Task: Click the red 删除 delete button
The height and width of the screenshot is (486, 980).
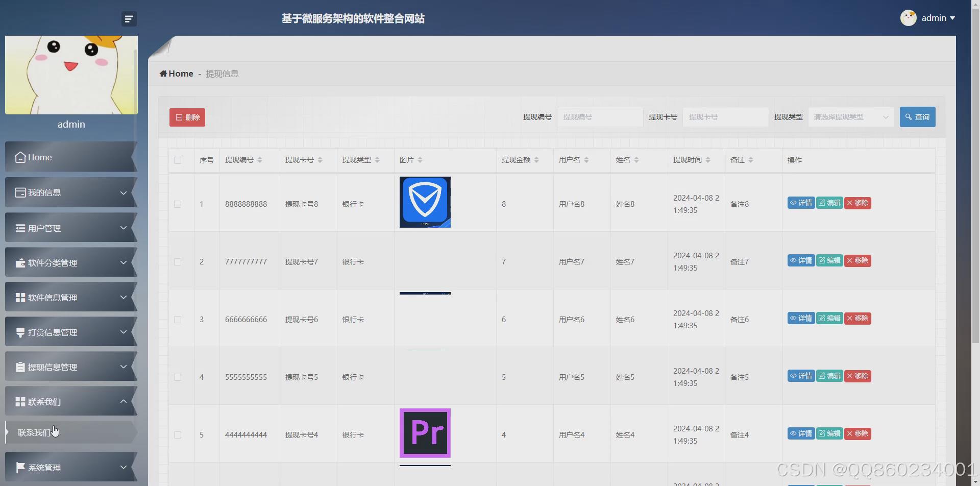Action: click(187, 117)
